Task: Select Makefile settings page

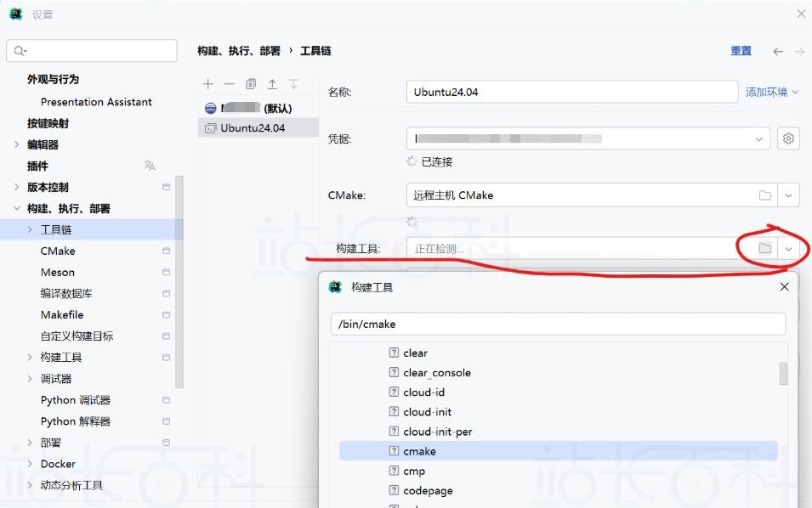Action: coord(61,314)
